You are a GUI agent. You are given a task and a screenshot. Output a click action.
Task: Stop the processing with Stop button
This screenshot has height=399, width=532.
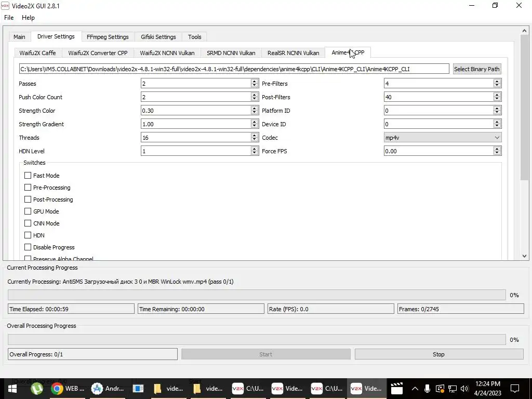point(438,354)
